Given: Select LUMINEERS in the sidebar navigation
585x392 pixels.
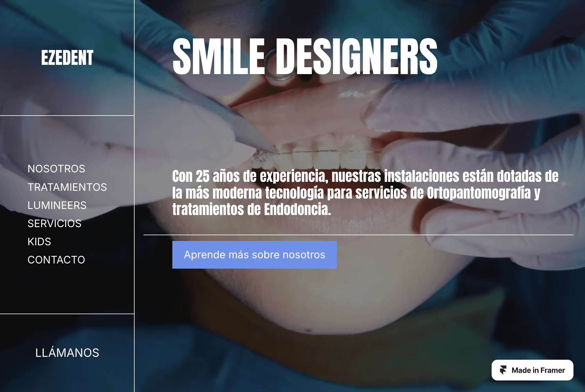Looking at the screenshot, I should [57, 205].
